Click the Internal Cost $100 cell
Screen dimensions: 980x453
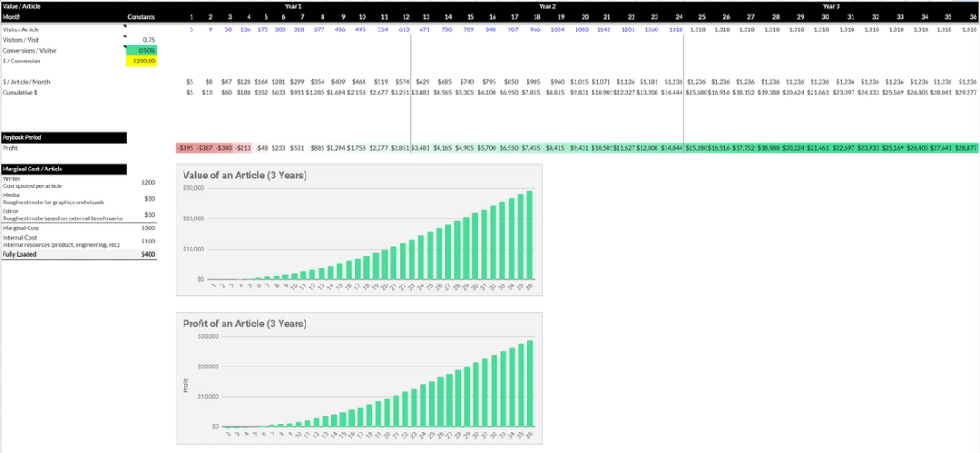(x=149, y=241)
